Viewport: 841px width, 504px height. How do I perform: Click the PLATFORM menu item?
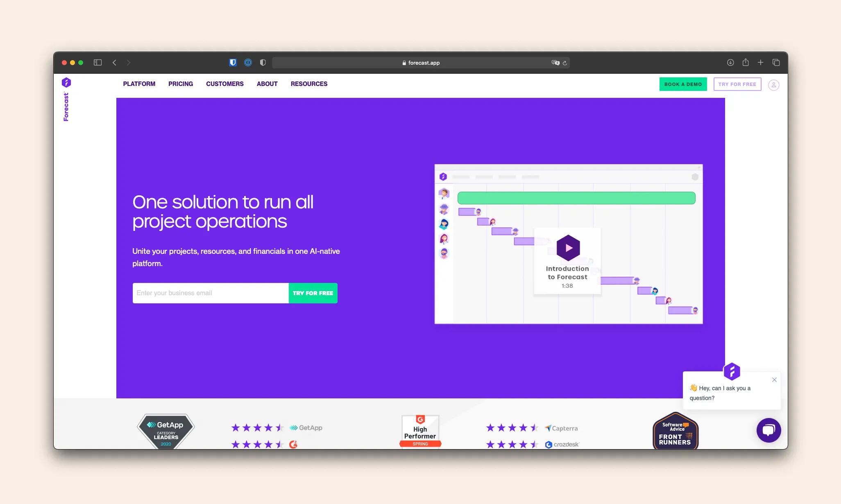click(x=139, y=84)
